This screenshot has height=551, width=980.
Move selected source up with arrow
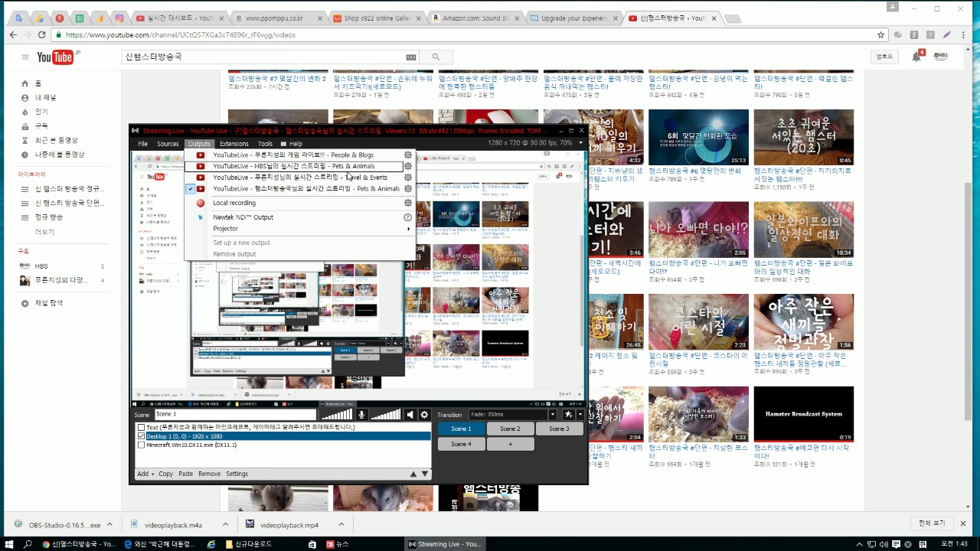coord(413,474)
